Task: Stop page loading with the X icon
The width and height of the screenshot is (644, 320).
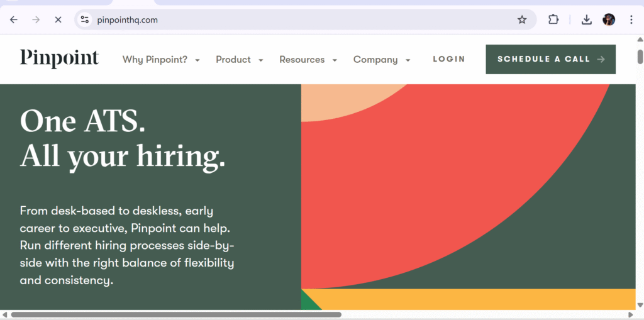Action: click(x=58, y=19)
